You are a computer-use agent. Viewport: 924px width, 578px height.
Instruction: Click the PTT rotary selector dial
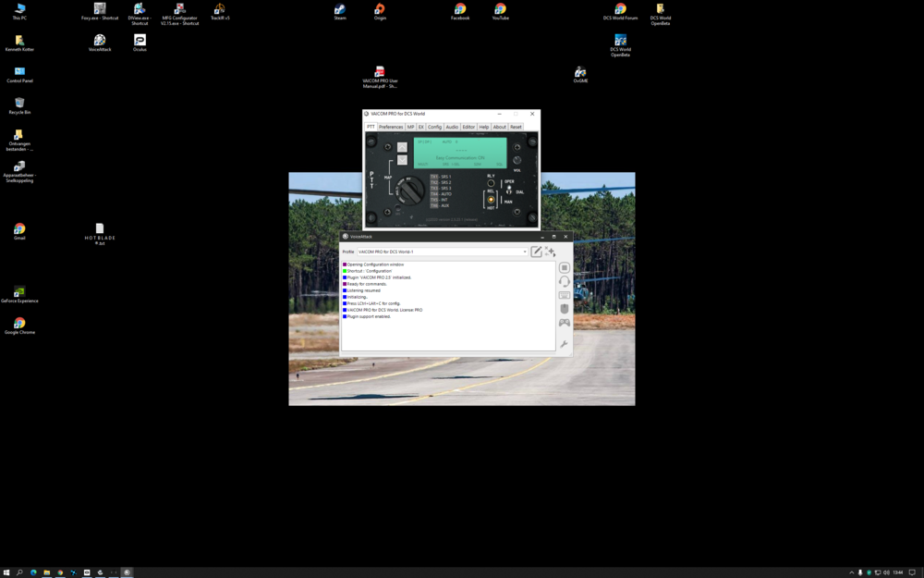410,191
